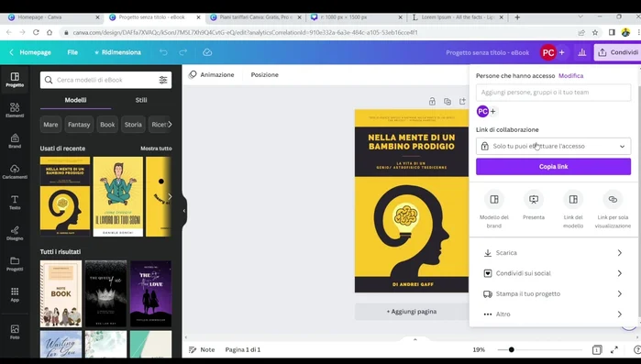Open the Disegno drawing panel
Image resolution: width=641 pixels, height=364 pixels.
[x=15, y=233]
